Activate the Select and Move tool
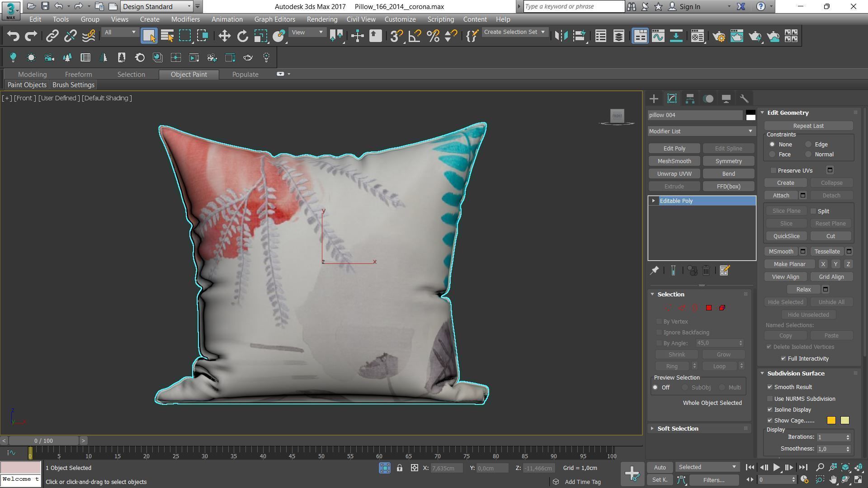 pyautogui.click(x=225, y=36)
